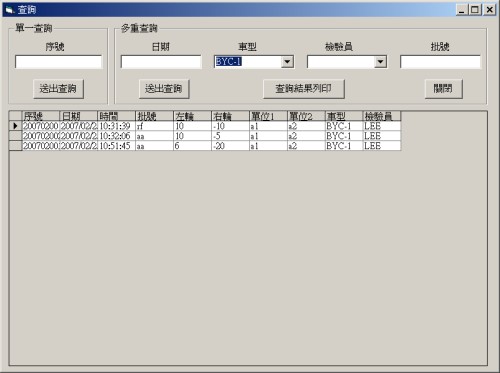500x373 pixels.
Task: Click the 查詢結果列印 button
Action: coord(304,89)
